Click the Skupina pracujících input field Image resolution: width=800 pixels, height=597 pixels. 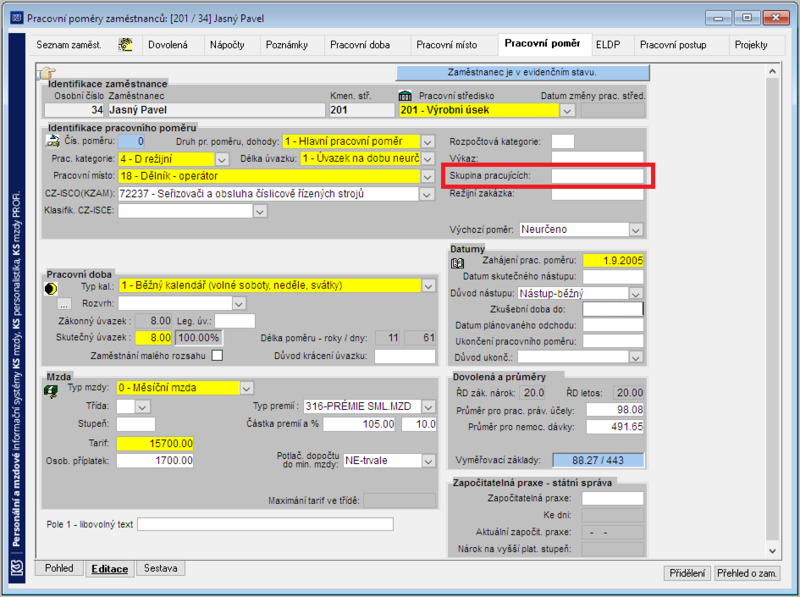pyautogui.click(x=597, y=176)
